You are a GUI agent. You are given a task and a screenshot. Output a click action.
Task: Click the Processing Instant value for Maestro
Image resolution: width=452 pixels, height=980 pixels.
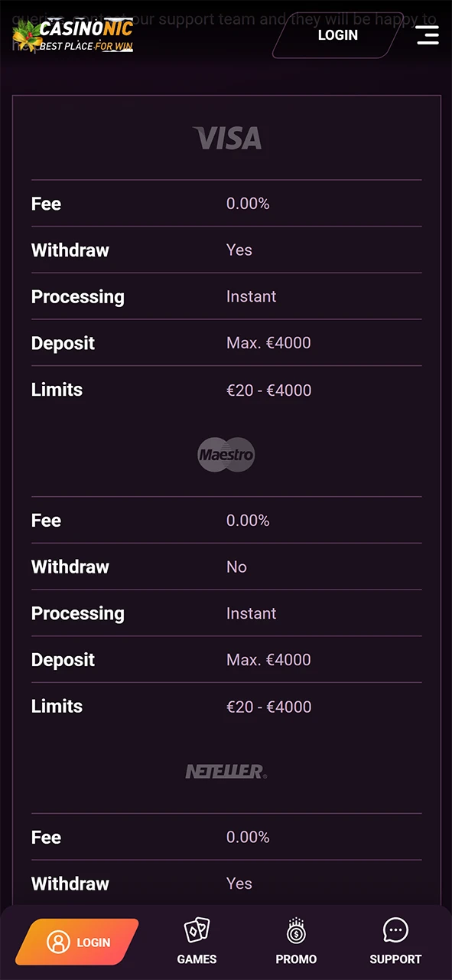pyautogui.click(x=251, y=613)
